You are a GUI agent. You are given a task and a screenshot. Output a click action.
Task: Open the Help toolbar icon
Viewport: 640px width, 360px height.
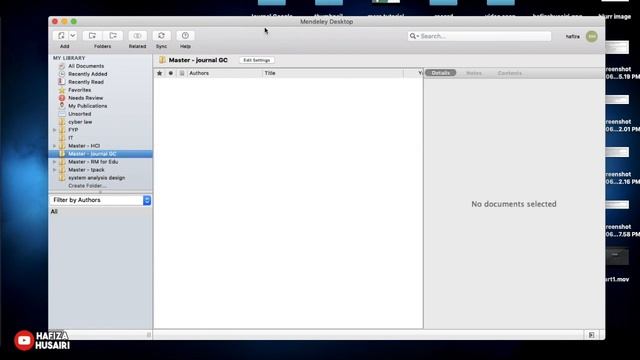(185, 36)
